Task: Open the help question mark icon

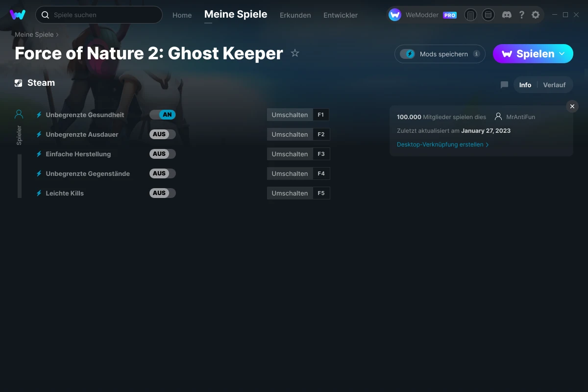Action: (x=521, y=15)
